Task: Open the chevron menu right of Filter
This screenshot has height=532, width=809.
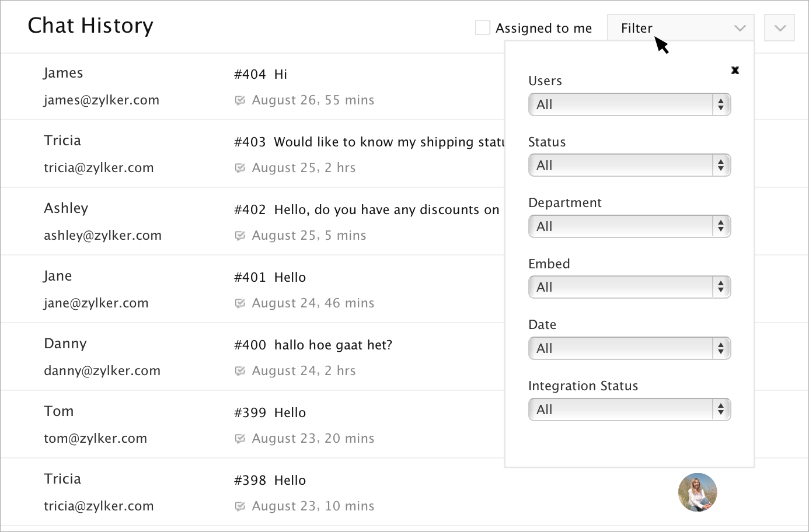Action: pyautogui.click(x=779, y=28)
